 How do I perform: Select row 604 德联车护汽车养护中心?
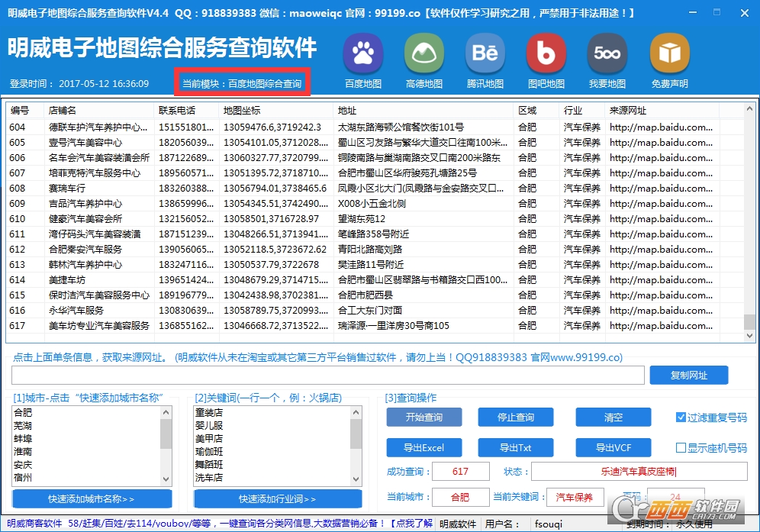pyautogui.click(x=374, y=127)
